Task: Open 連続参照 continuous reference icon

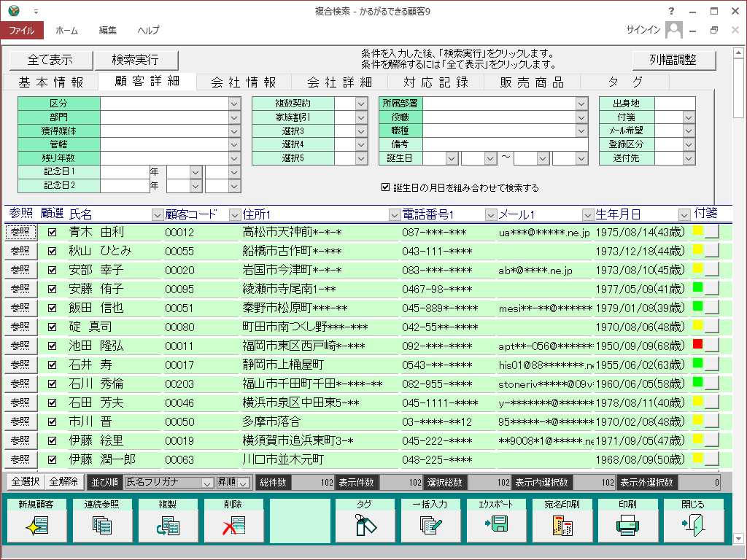Action: tap(101, 525)
